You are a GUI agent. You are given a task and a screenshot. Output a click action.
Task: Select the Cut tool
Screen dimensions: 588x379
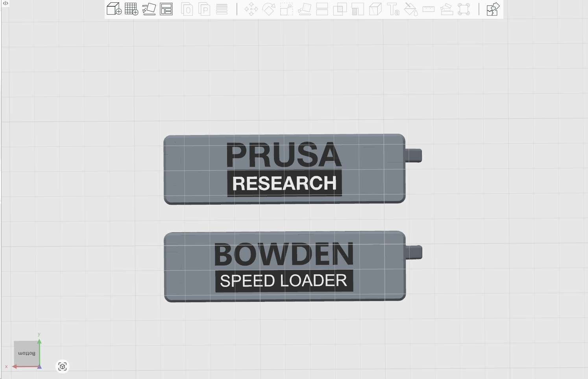coord(322,9)
